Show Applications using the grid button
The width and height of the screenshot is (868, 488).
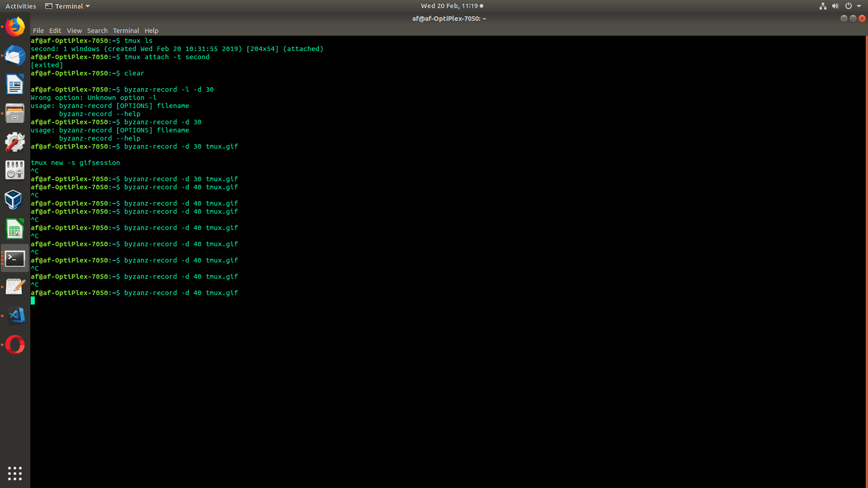[x=15, y=473]
